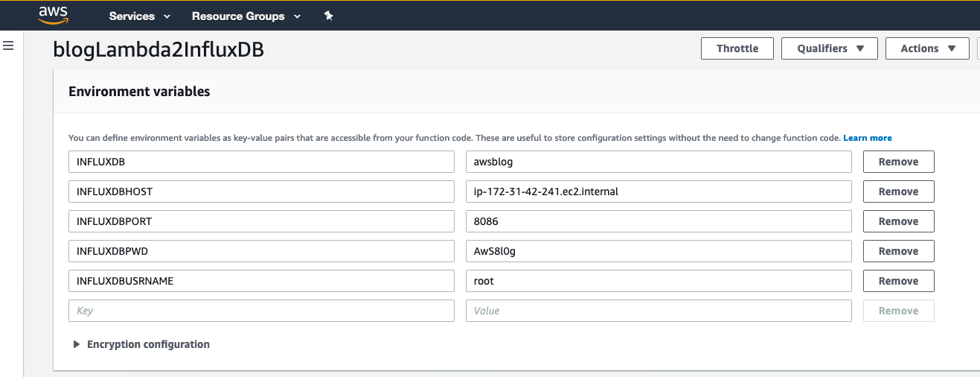Click the value field containing awsblog

point(658,162)
